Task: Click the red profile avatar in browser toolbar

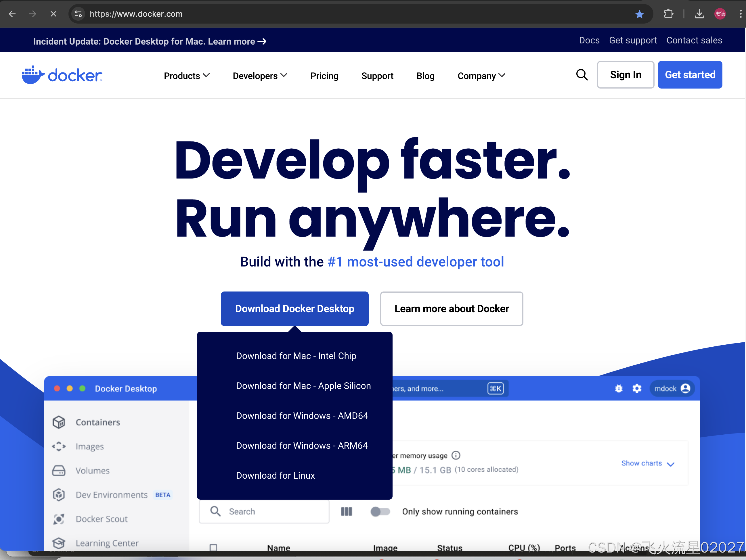Action: pos(720,14)
